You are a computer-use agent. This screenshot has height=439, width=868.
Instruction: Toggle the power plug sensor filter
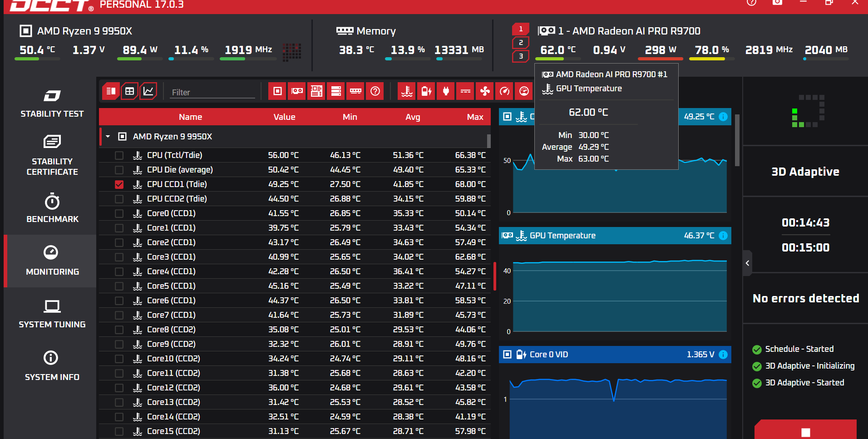(446, 91)
